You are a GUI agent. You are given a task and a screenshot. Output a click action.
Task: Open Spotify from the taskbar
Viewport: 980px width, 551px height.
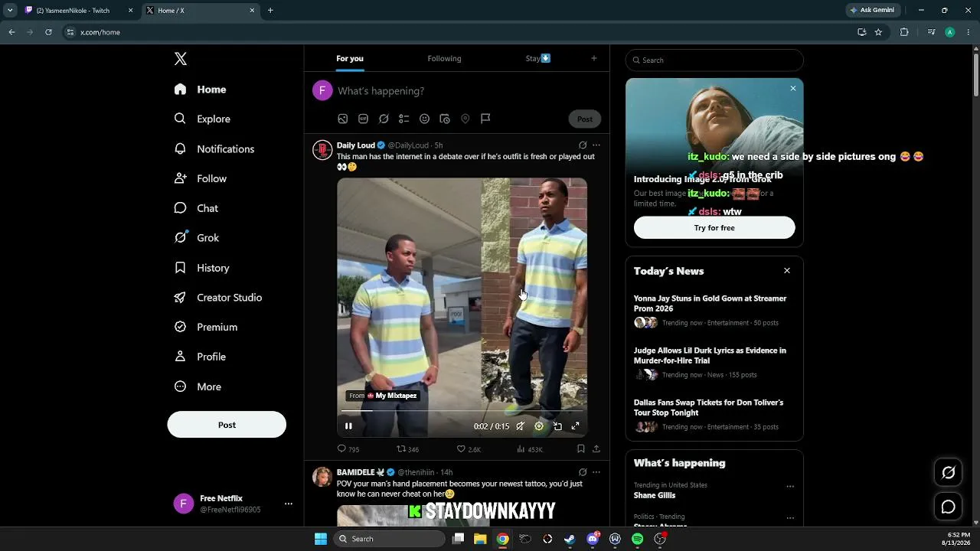[x=638, y=539]
